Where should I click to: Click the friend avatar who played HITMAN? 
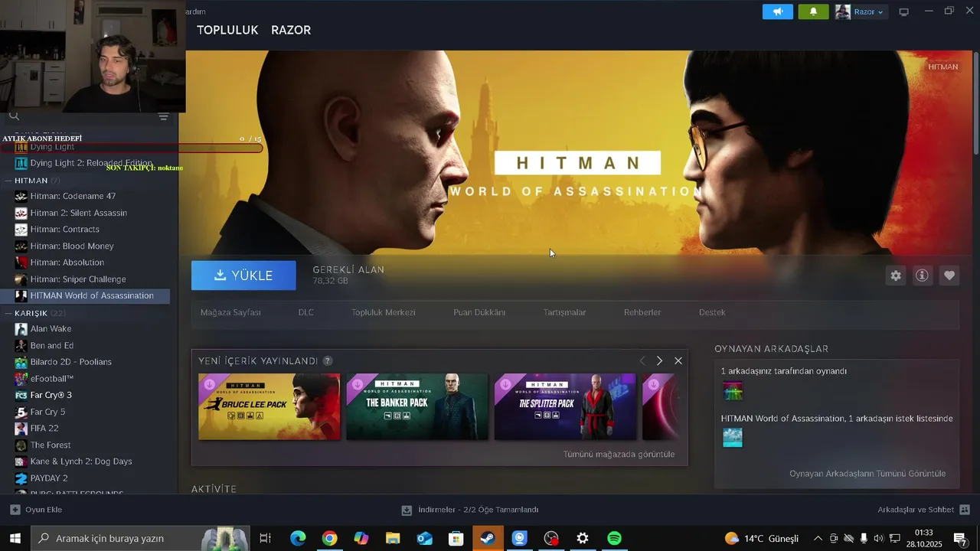(733, 392)
